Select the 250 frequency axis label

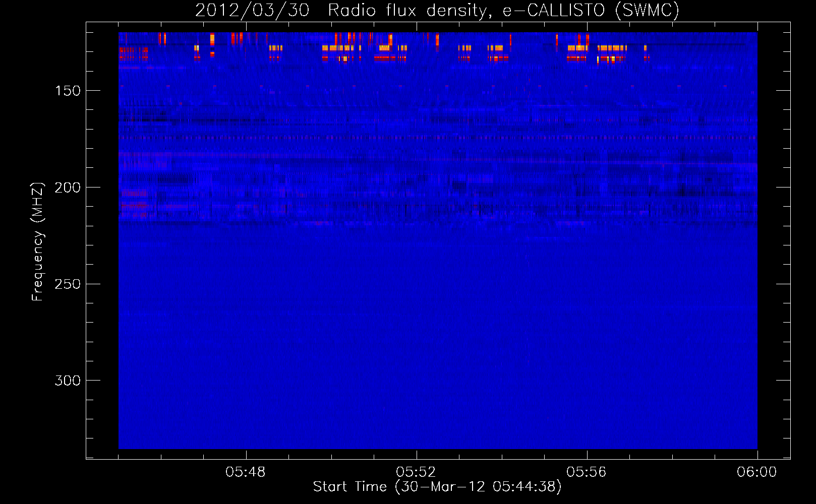[68, 284]
